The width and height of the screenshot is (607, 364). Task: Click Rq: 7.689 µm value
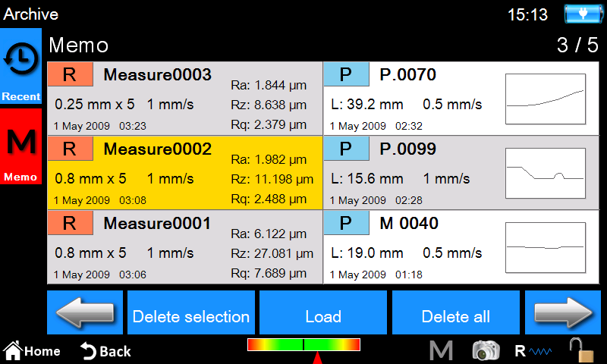tap(269, 273)
